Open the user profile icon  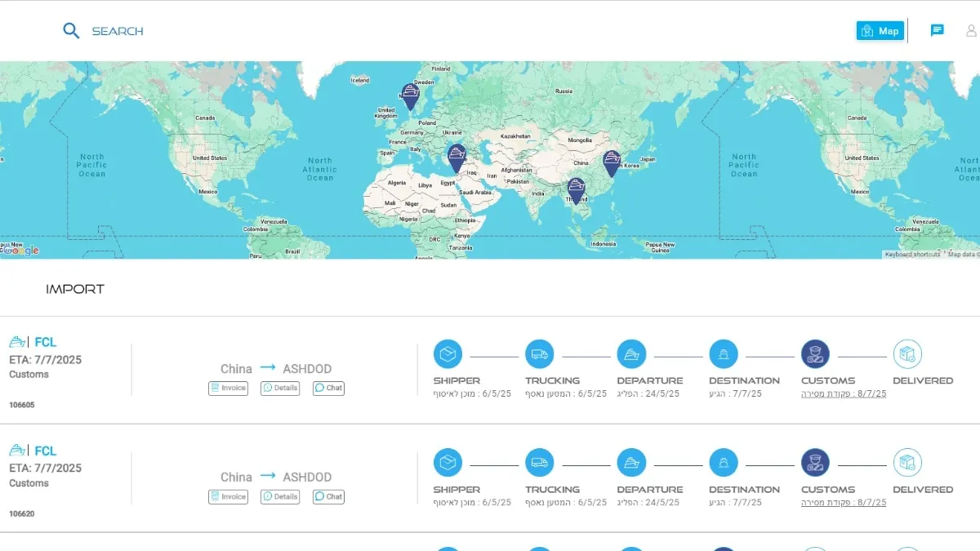(971, 31)
